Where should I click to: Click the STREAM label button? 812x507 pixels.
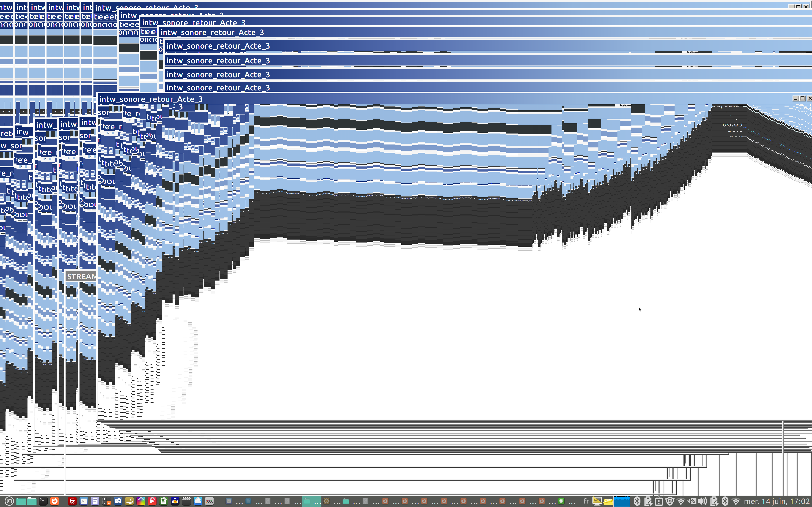point(81,277)
